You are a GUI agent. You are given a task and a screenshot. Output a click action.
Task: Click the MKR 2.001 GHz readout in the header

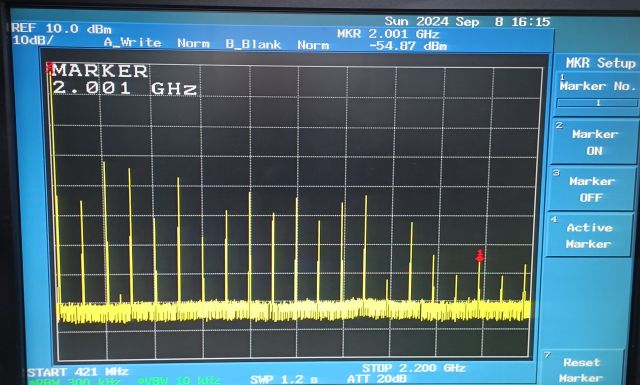pos(388,33)
